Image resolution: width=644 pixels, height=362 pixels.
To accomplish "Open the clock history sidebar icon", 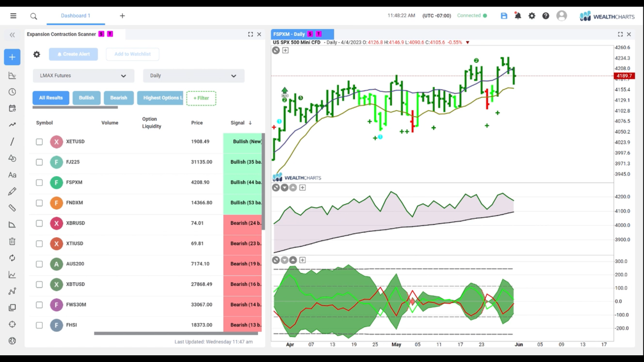I will 12,92.
